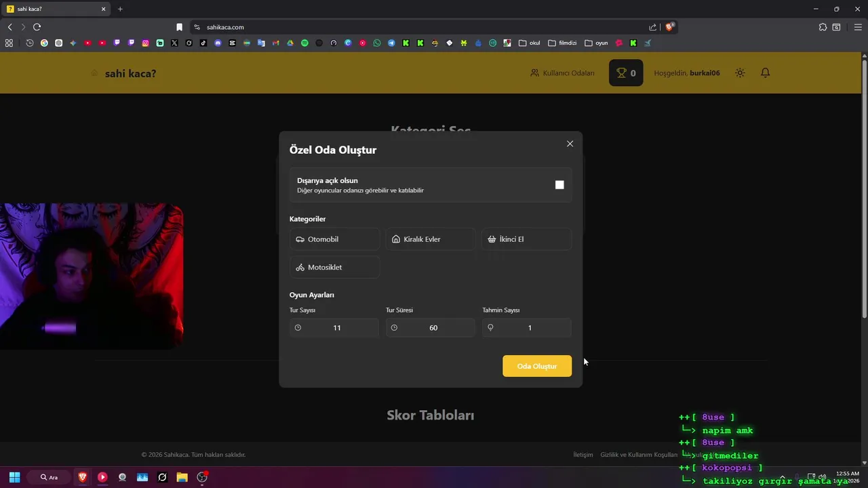Screen dimensions: 868x488
Task: Toggle light theme with sun icon
Action: 740,73
